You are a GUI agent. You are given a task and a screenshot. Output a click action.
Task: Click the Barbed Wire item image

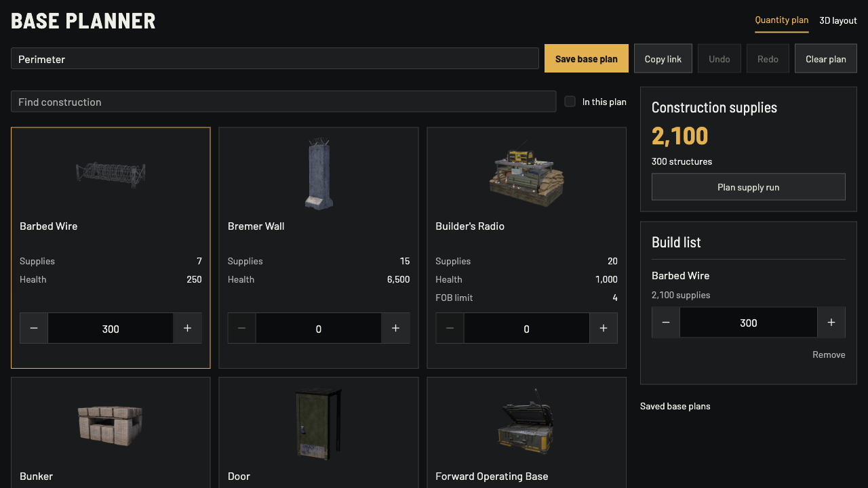(111, 175)
